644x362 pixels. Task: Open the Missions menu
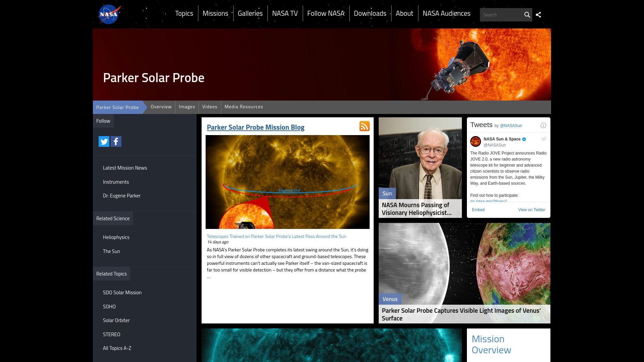[x=215, y=13]
